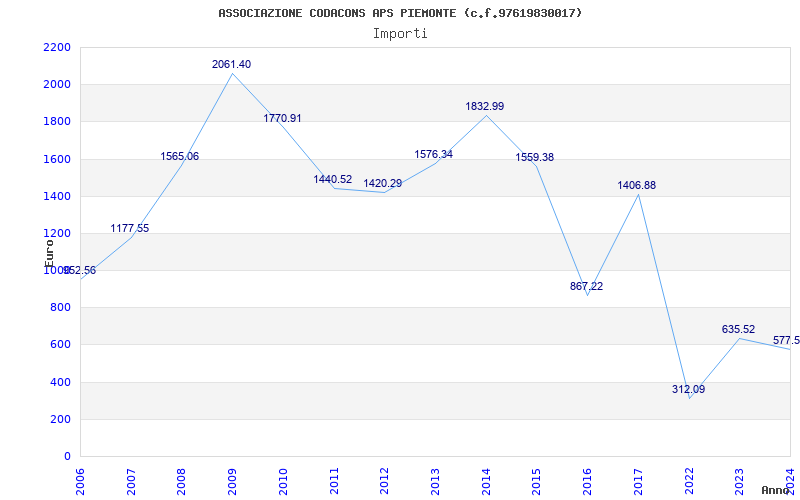Click the 2017 year axis label
This screenshot has height=500, width=800.
click(638, 482)
